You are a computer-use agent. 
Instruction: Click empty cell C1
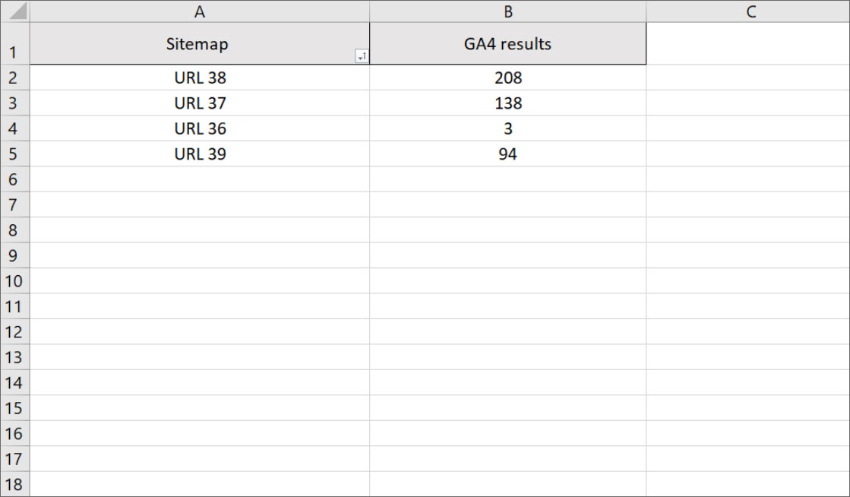(747, 44)
